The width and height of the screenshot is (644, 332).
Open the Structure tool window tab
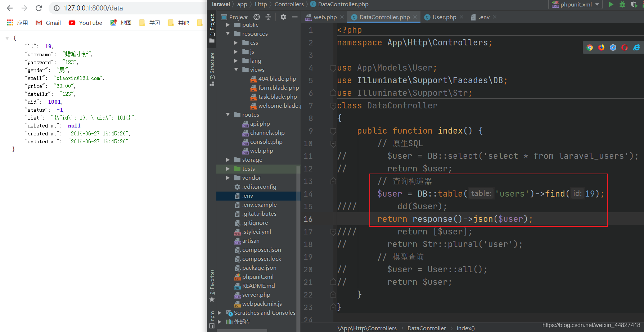212,69
